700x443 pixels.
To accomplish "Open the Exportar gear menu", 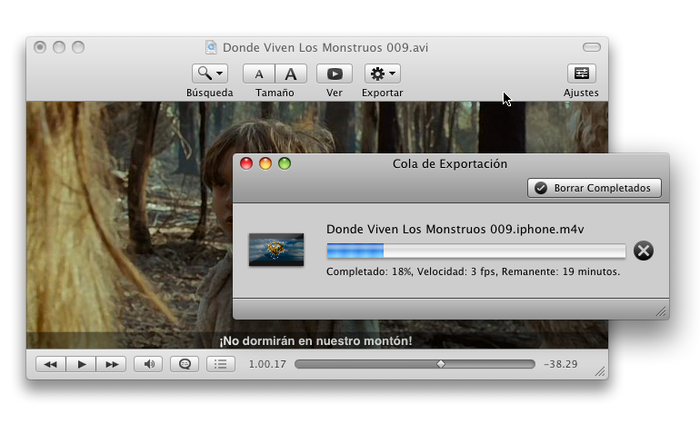I will tap(383, 73).
